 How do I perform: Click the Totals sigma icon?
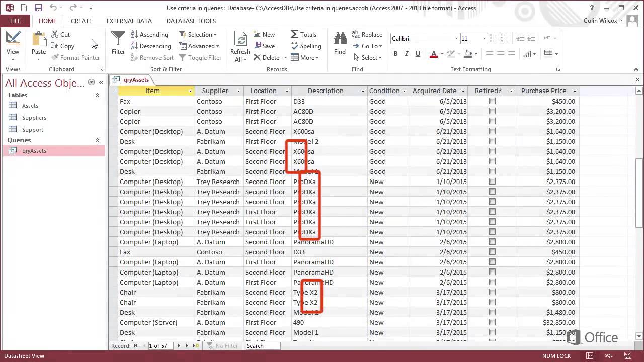point(294,34)
